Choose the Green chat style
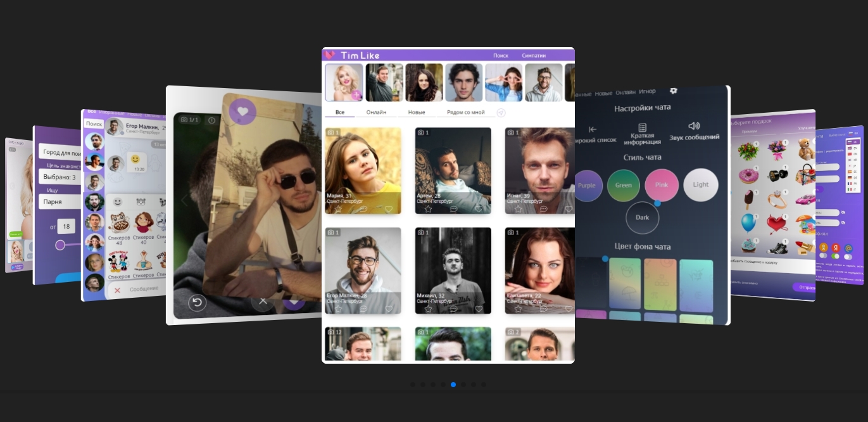This screenshot has width=868, height=422. pyautogui.click(x=623, y=186)
